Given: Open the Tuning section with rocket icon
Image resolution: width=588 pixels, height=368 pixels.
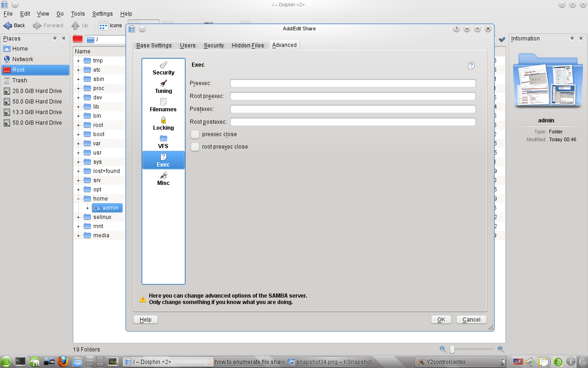Looking at the screenshot, I should click(164, 86).
